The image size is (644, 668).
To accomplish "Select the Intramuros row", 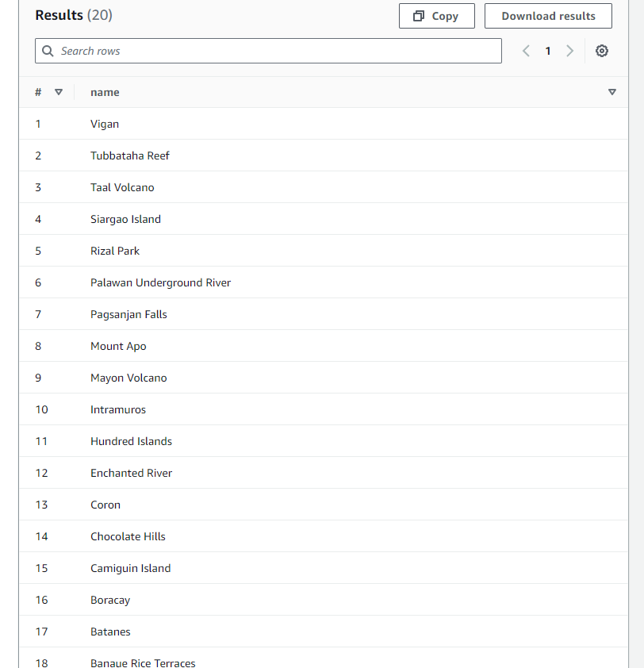I will 118,409.
